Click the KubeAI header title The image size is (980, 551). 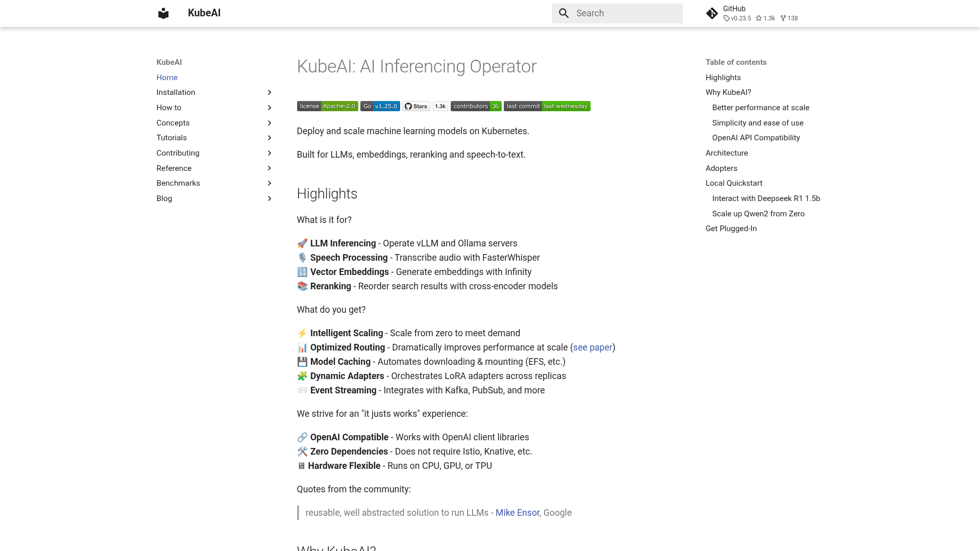pos(204,13)
